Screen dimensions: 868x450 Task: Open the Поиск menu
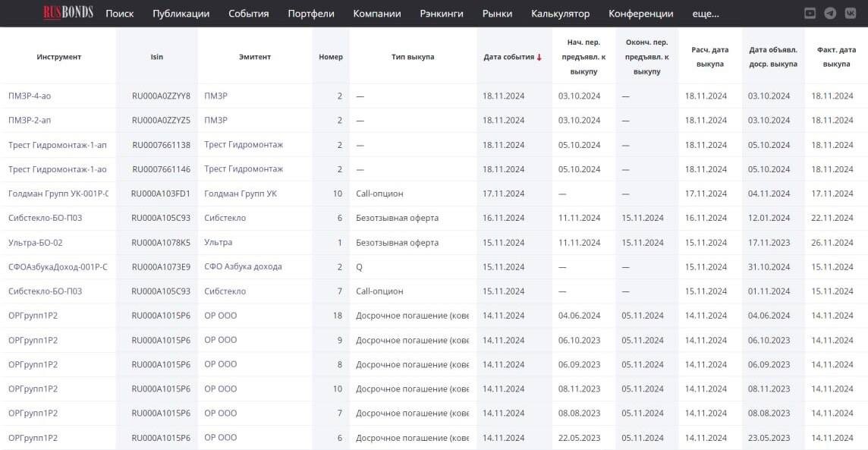pyautogui.click(x=119, y=13)
